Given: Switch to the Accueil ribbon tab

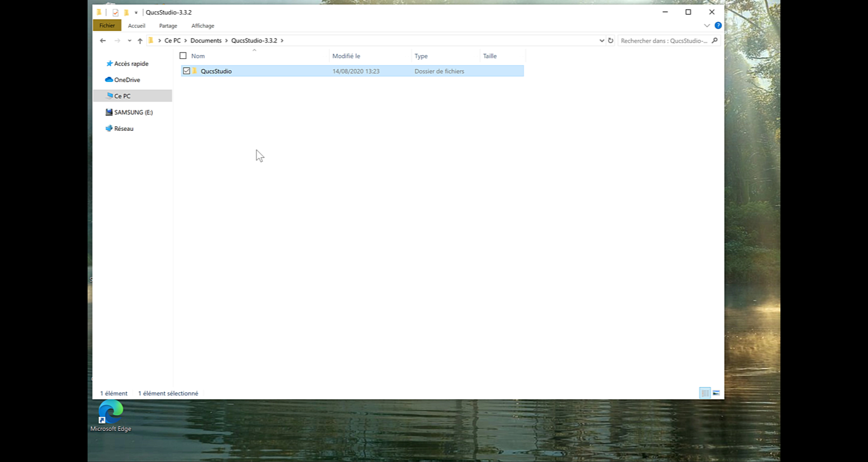Looking at the screenshot, I should pos(136,25).
